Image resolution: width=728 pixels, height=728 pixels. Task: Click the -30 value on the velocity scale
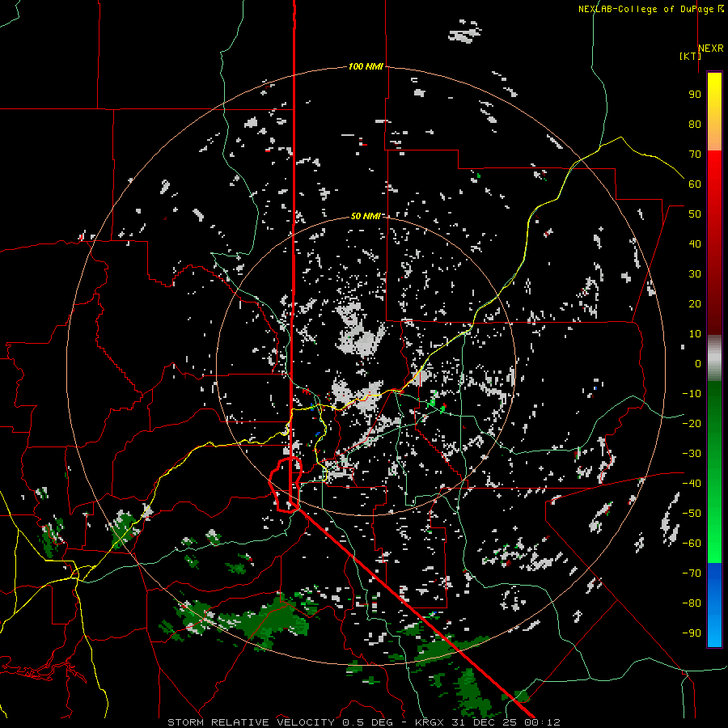(692, 454)
